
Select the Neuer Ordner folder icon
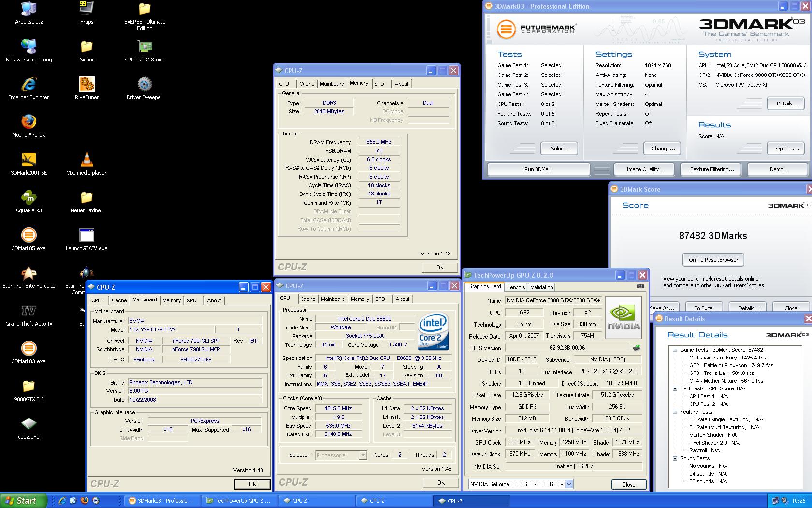[x=87, y=202]
